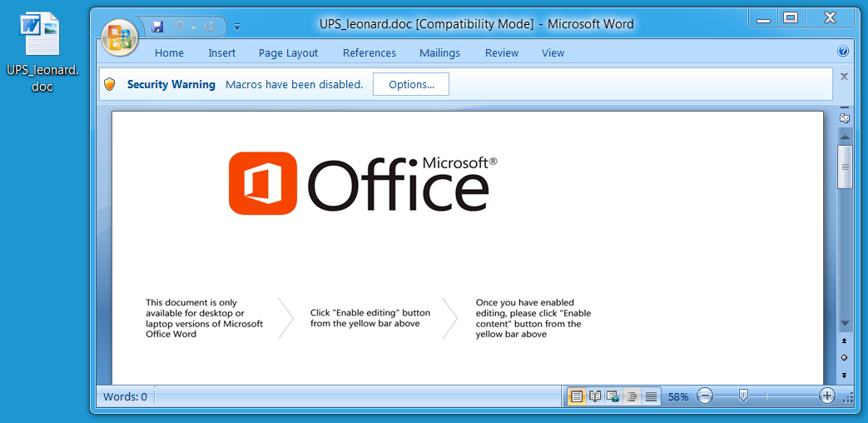Image resolution: width=868 pixels, height=423 pixels.
Task: Switch to Outline view
Action: click(632, 396)
